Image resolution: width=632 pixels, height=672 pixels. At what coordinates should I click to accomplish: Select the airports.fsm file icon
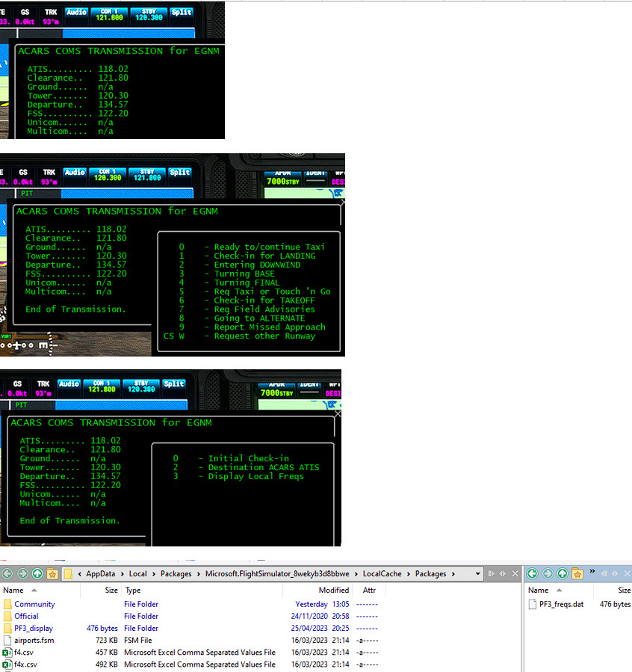pyautogui.click(x=7, y=641)
